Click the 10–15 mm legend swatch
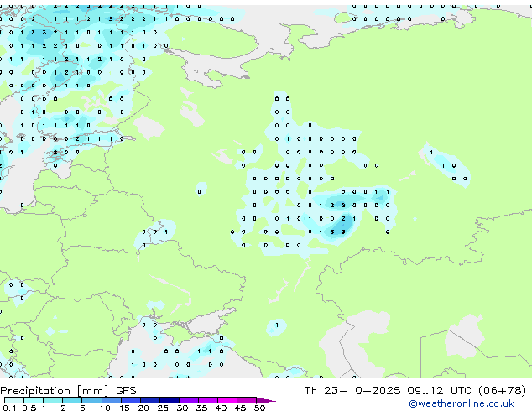Screen dimensions: 532x411 coord(111,400)
